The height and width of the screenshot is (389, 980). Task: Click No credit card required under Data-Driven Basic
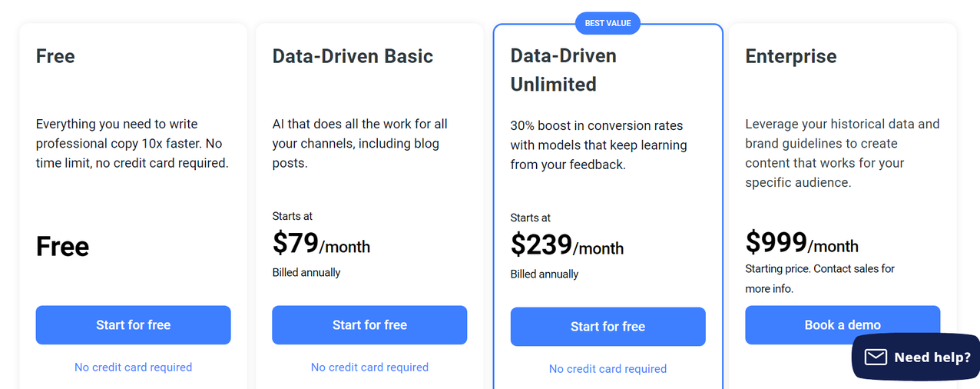[x=369, y=367]
